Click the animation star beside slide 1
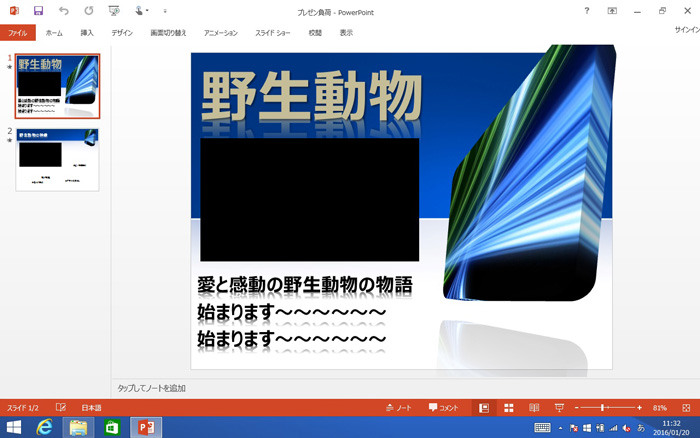This screenshot has width=700, height=438. [9, 67]
